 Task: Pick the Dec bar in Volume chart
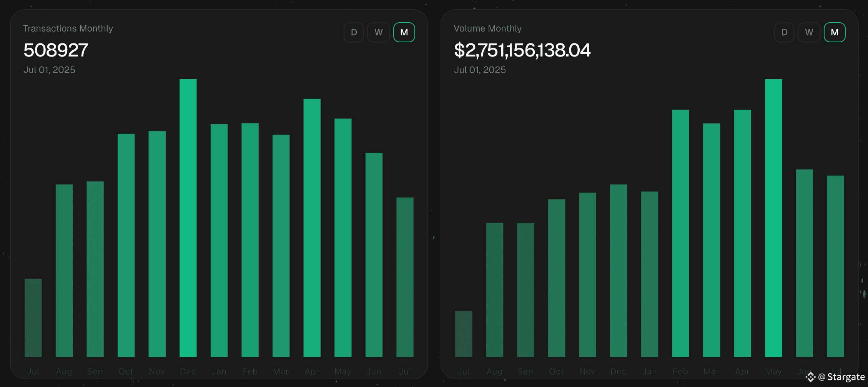pyautogui.click(x=619, y=271)
